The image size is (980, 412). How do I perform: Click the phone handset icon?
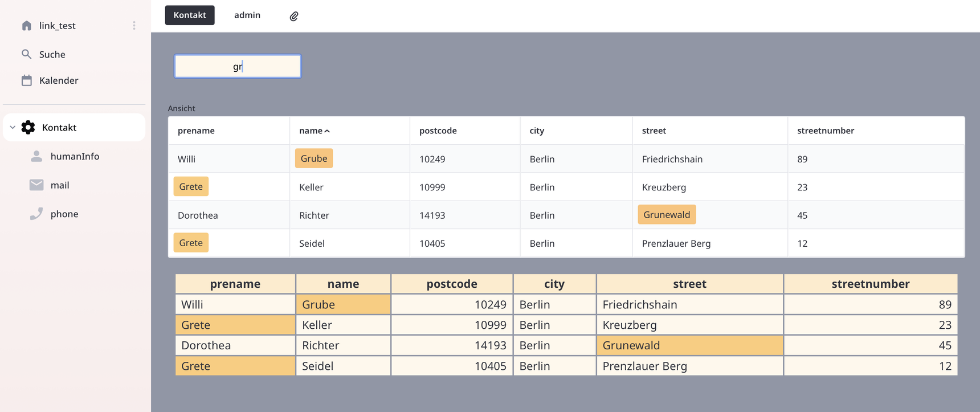pyautogui.click(x=36, y=214)
